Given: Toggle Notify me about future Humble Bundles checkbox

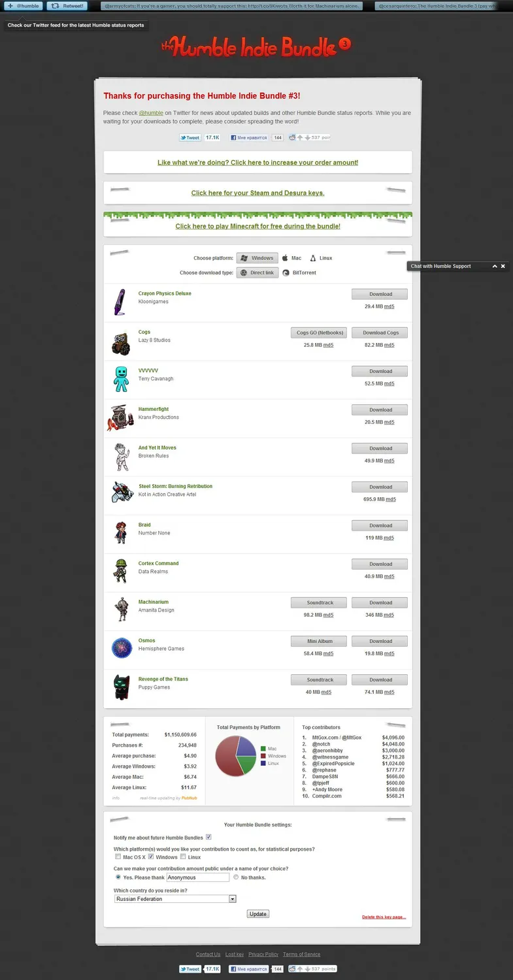Looking at the screenshot, I should (x=208, y=837).
